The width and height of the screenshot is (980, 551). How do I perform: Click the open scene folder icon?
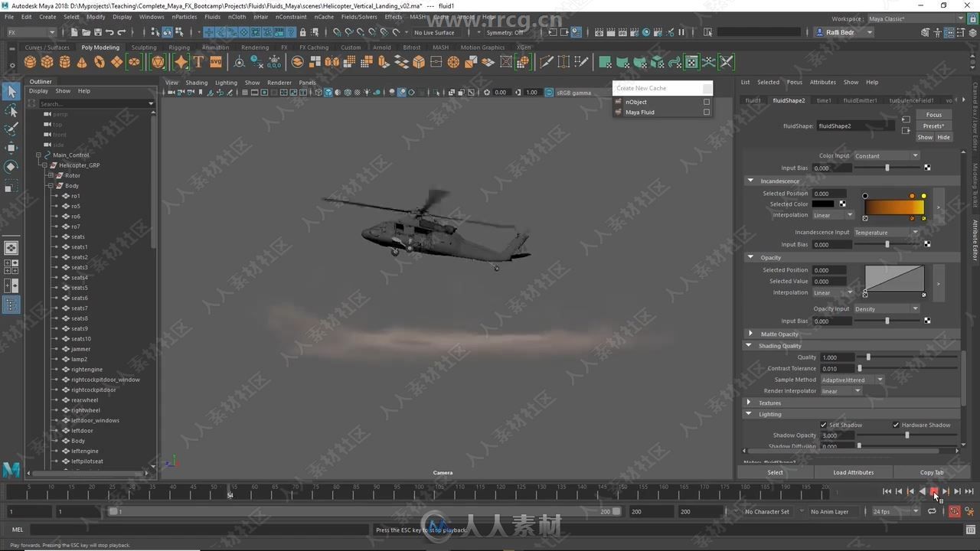[x=86, y=32]
